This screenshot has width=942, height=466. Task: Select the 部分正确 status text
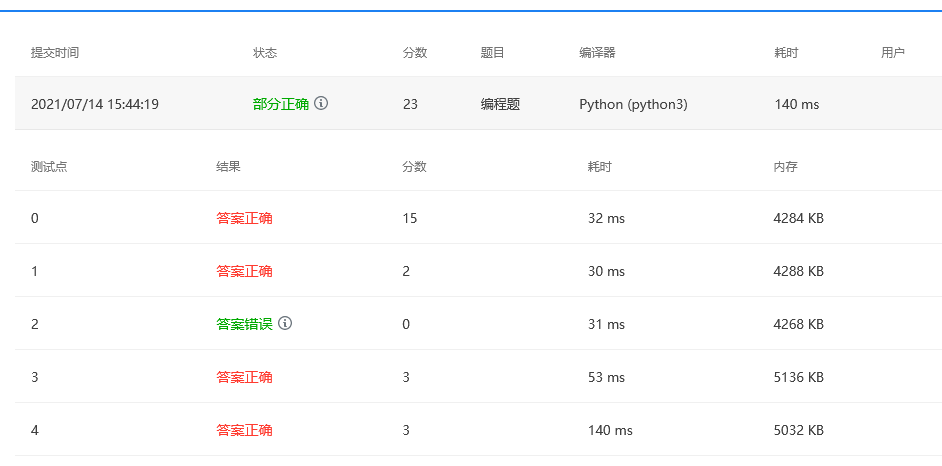[281, 104]
